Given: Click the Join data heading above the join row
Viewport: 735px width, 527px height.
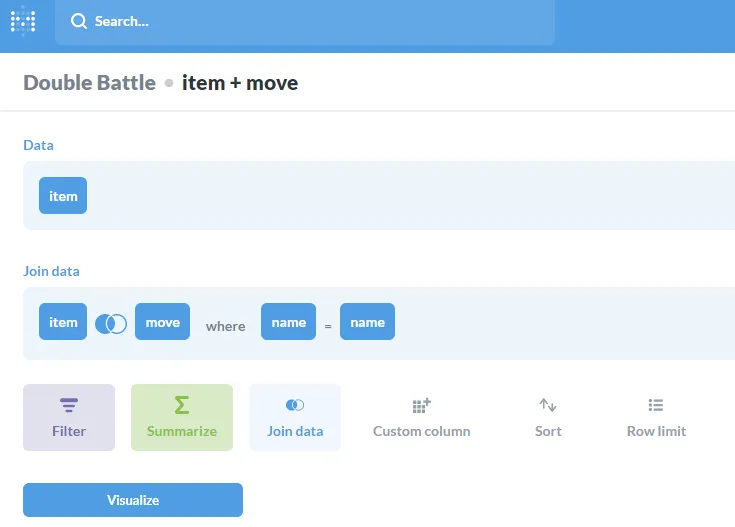Looking at the screenshot, I should (51, 271).
